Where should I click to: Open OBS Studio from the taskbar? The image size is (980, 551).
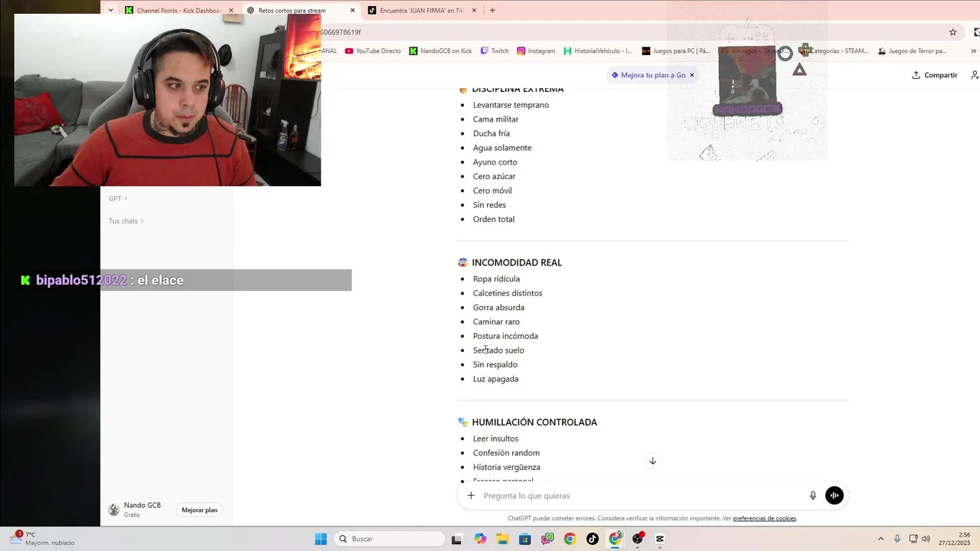click(638, 539)
